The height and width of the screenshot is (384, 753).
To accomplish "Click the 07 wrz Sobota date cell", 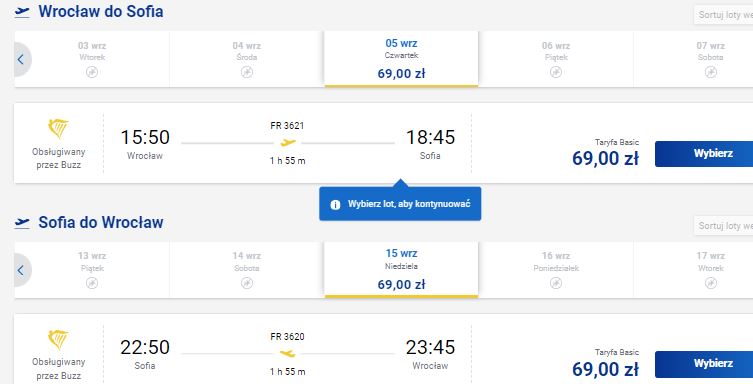I will [693, 59].
